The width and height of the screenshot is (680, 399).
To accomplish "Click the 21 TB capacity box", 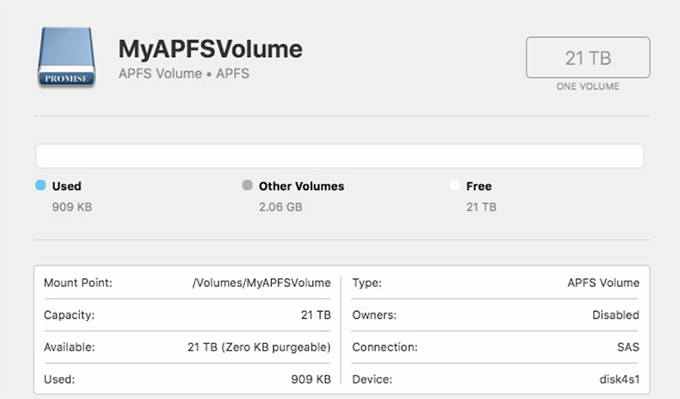I will 588,57.
